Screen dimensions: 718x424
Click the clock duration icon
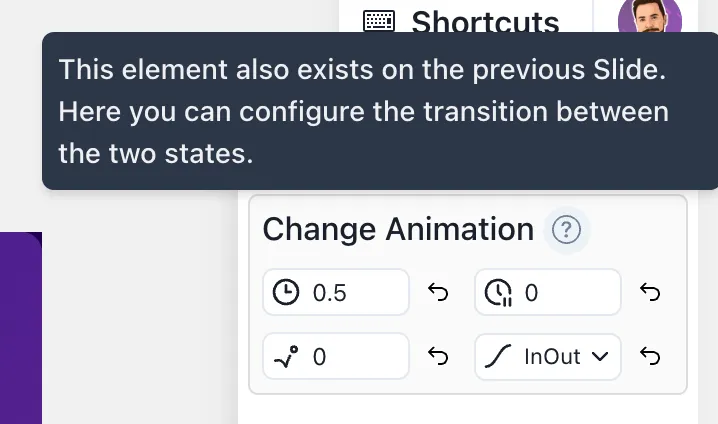[x=286, y=293]
